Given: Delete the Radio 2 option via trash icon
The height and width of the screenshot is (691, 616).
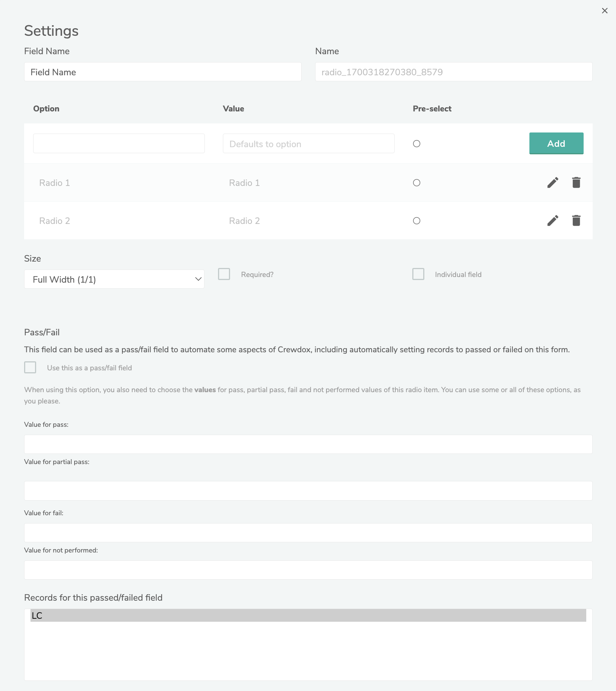Looking at the screenshot, I should (576, 221).
